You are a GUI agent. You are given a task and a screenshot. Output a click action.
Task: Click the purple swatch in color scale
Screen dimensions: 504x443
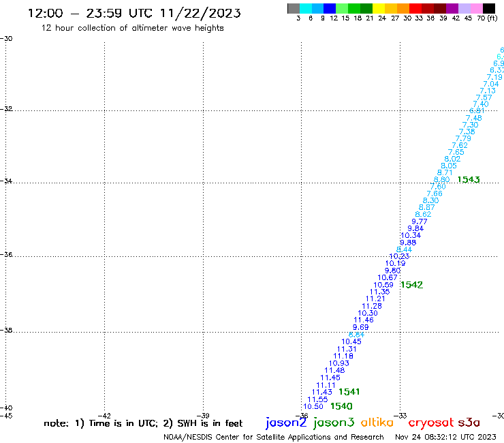pyautogui.click(x=452, y=8)
